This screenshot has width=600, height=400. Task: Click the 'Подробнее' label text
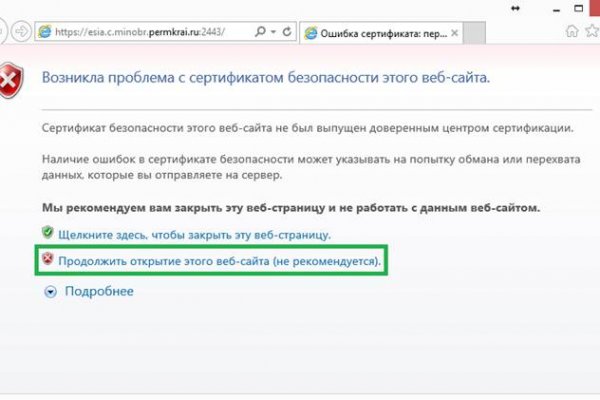[99, 291]
